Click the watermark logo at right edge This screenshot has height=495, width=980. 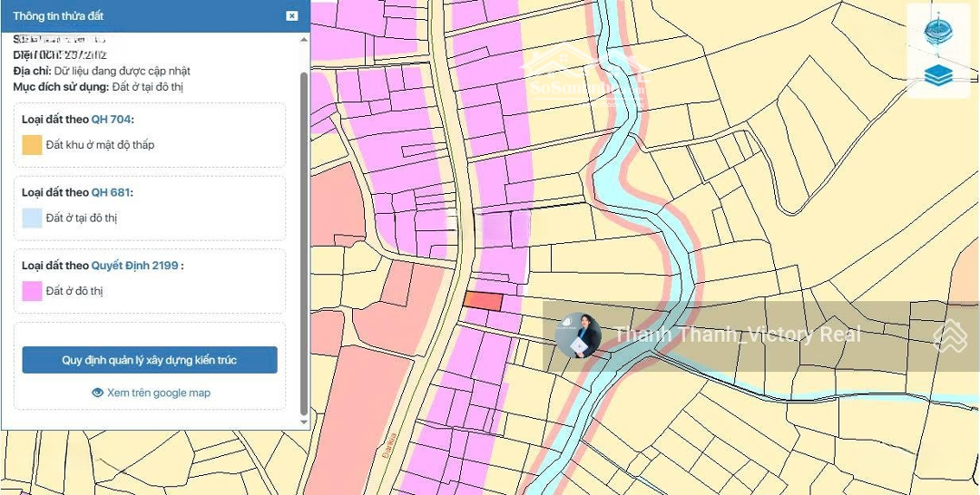coord(950,335)
